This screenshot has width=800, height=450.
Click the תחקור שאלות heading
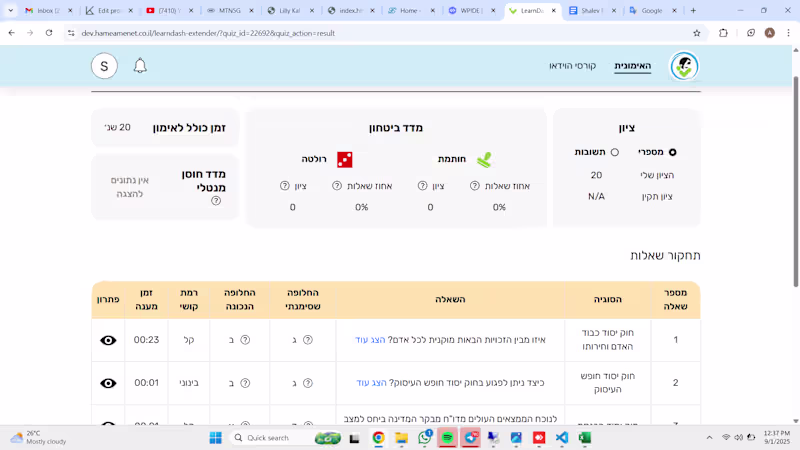665,255
